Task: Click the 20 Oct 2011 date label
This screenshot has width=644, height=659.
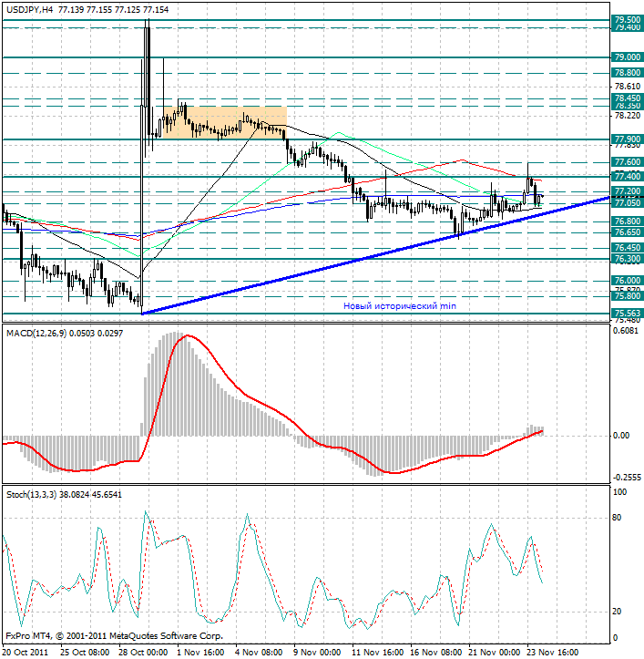Action: tap(27, 652)
